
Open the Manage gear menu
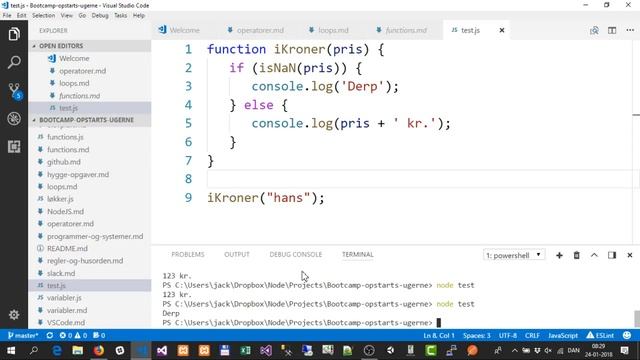pyautogui.click(x=14, y=315)
